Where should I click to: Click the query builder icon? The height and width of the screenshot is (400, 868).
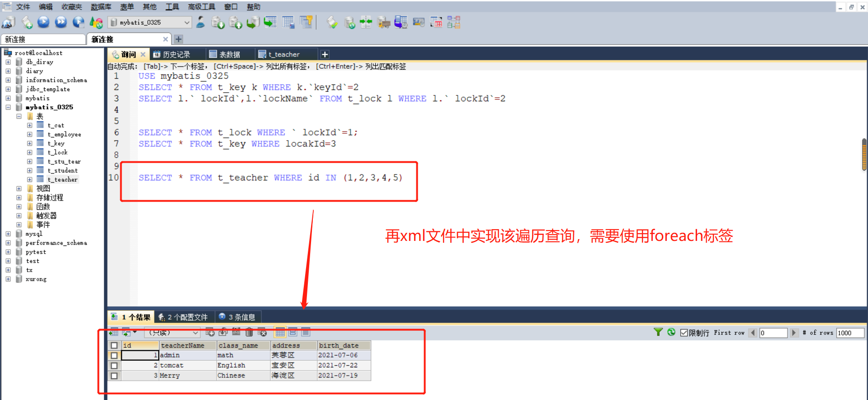pyautogui.click(x=436, y=22)
